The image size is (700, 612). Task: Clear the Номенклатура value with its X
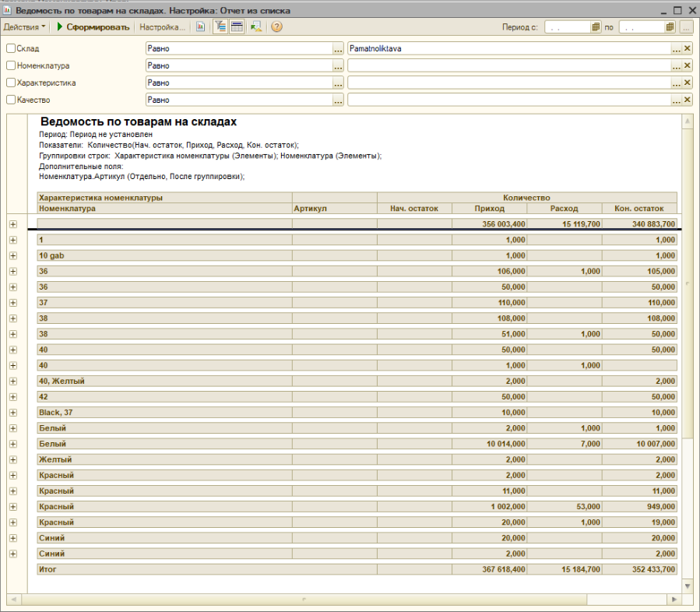(x=688, y=65)
